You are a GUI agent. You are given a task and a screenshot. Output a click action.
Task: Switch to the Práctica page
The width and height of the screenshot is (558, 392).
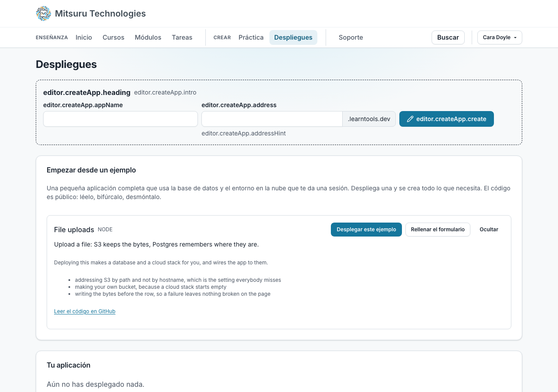pyautogui.click(x=251, y=37)
